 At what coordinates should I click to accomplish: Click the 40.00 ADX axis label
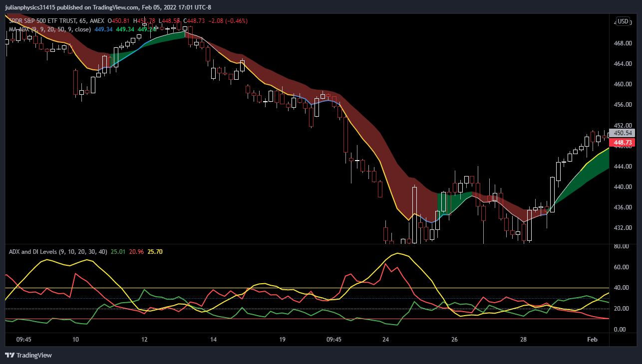tap(621, 288)
